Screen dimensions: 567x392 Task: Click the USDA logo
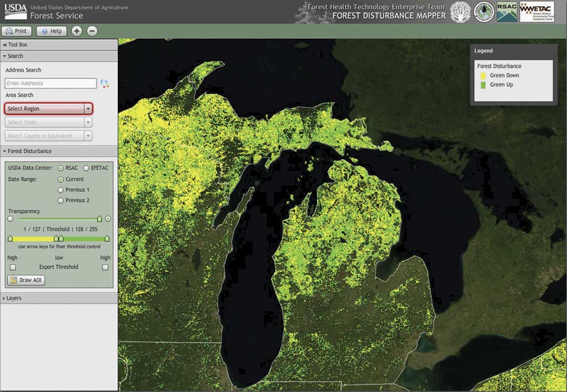point(16,12)
